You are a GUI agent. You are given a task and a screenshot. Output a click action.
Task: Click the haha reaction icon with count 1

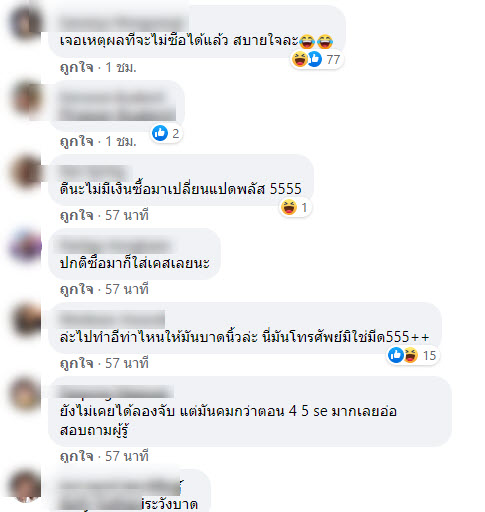click(289, 207)
